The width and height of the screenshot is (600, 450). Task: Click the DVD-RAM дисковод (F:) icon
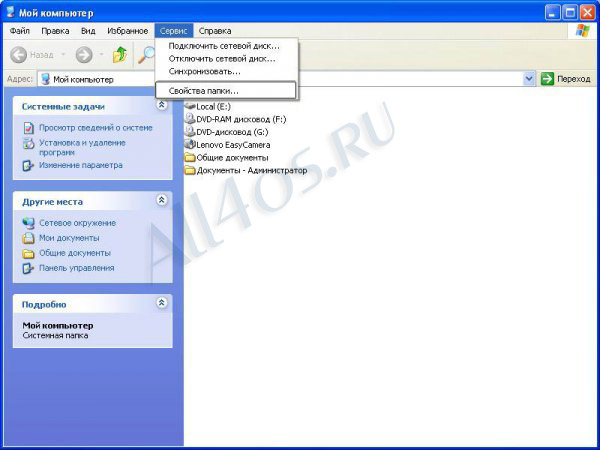coord(190,119)
